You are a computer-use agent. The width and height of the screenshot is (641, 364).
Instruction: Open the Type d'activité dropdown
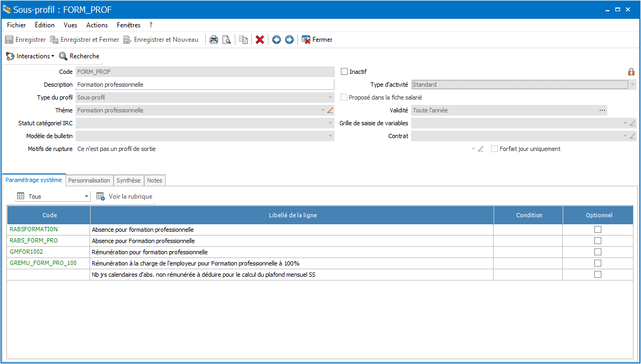633,85
